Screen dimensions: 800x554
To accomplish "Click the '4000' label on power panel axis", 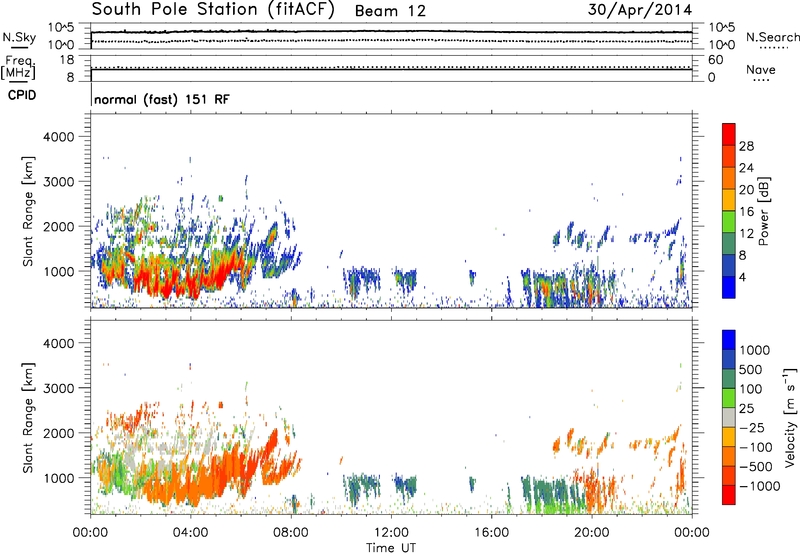I will pos(58,137).
